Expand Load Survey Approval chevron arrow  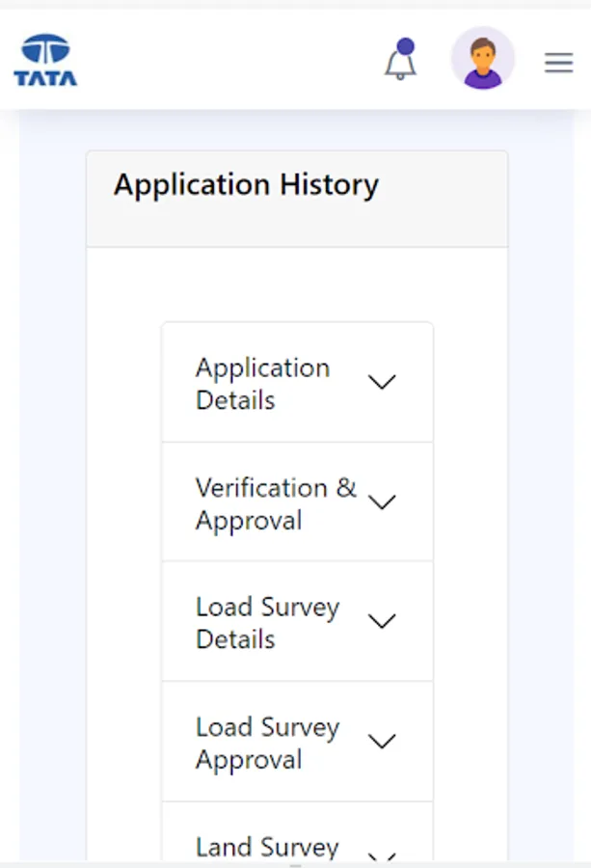382,742
